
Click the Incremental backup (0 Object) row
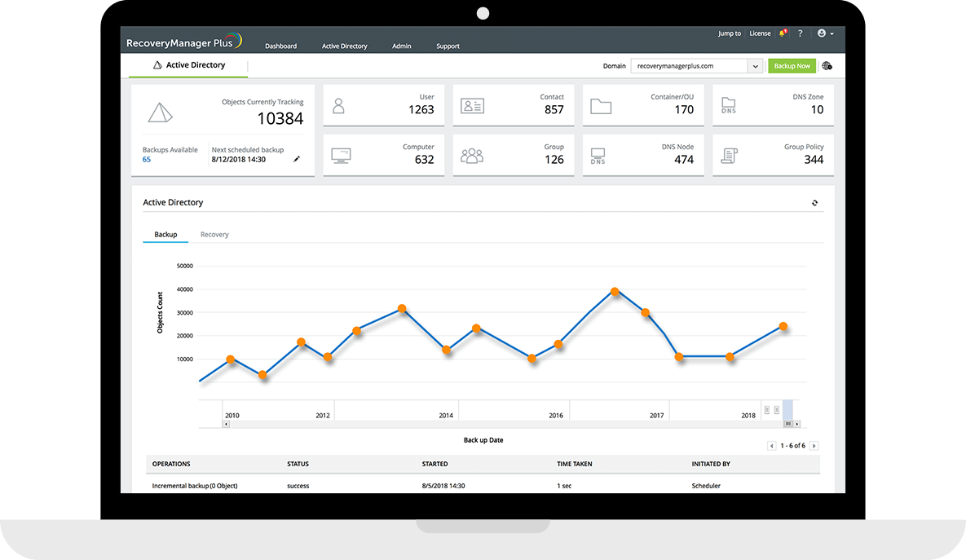pyautogui.click(x=483, y=486)
